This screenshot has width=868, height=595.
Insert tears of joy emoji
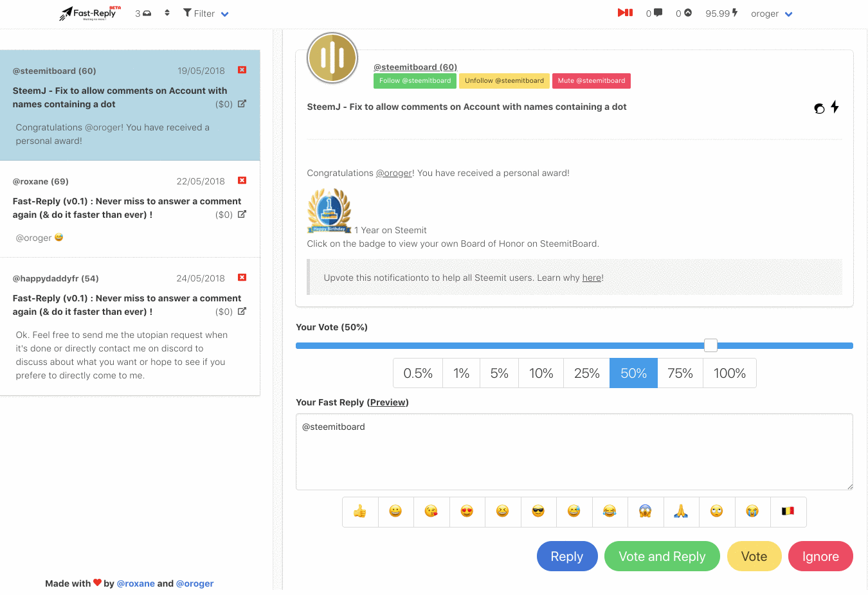(x=610, y=511)
